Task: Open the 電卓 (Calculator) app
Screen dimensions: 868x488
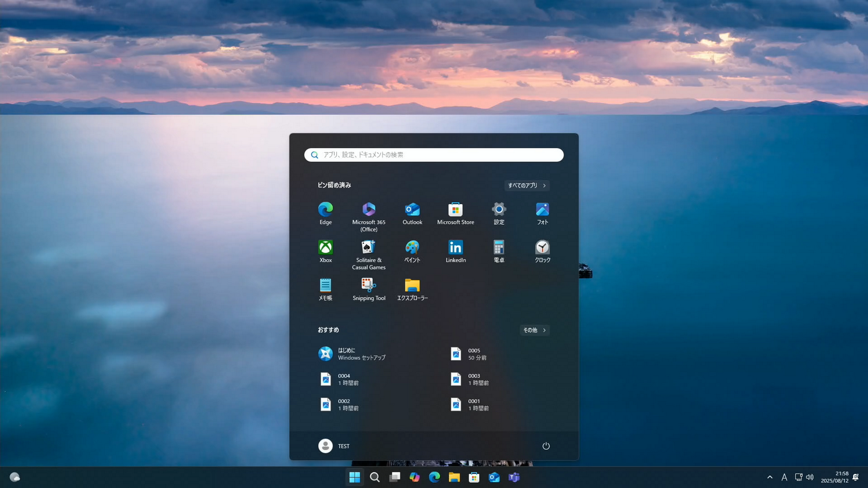Action: pos(498,249)
